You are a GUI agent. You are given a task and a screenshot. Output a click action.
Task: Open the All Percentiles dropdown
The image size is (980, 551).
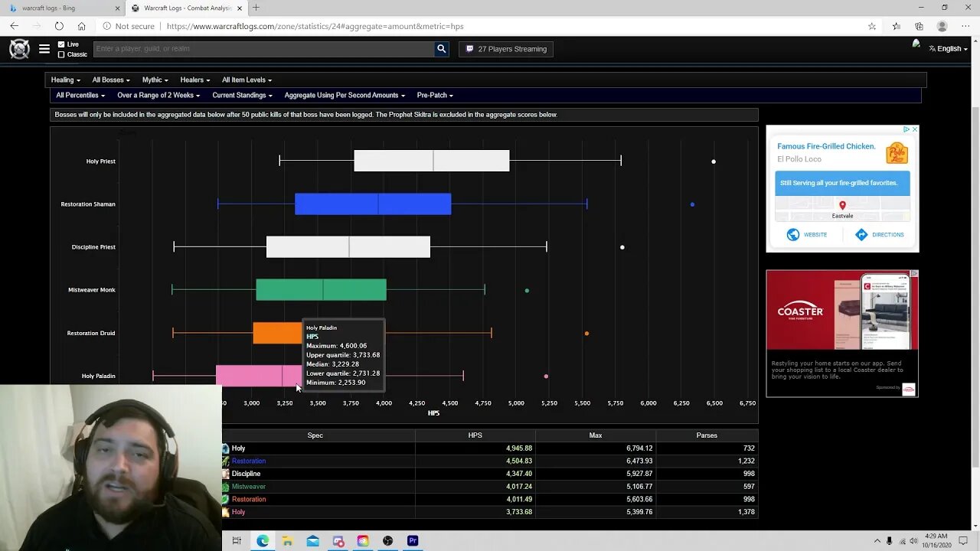pyautogui.click(x=80, y=95)
